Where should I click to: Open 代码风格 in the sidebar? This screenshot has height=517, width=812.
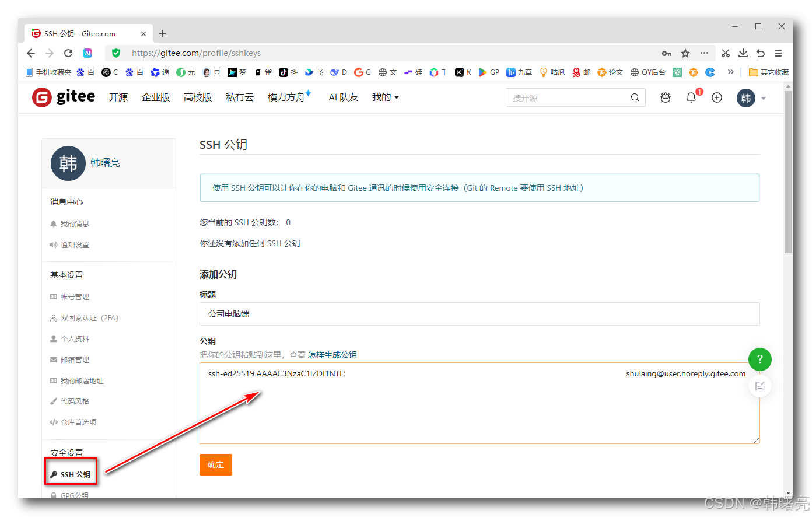point(70,401)
